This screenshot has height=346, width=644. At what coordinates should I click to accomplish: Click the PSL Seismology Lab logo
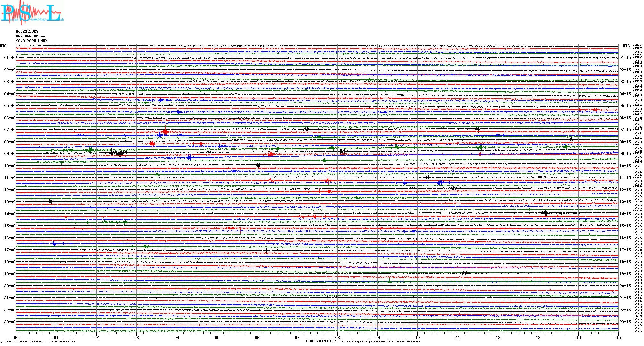click(x=32, y=12)
